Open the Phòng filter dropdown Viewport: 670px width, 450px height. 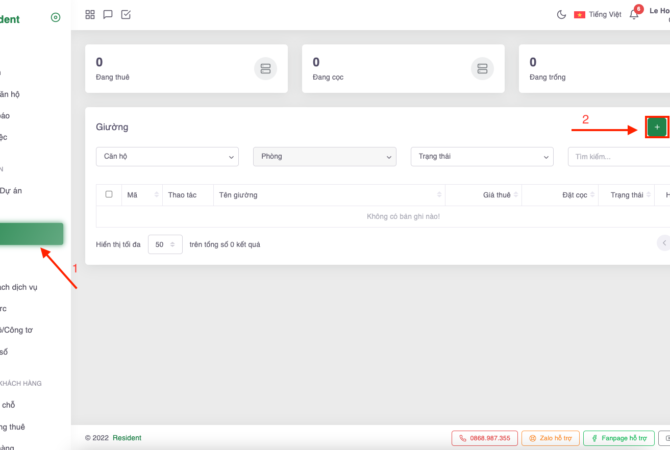pos(325,157)
